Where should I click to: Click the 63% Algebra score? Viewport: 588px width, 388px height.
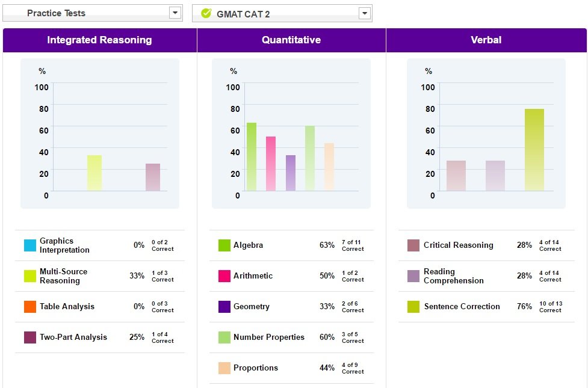[327, 245]
